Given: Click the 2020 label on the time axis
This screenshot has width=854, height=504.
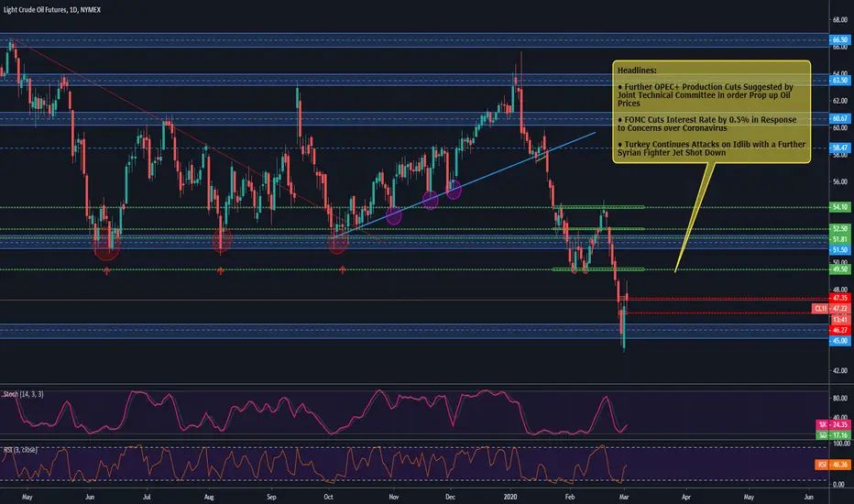Looking at the screenshot, I should pyautogui.click(x=510, y=497).
